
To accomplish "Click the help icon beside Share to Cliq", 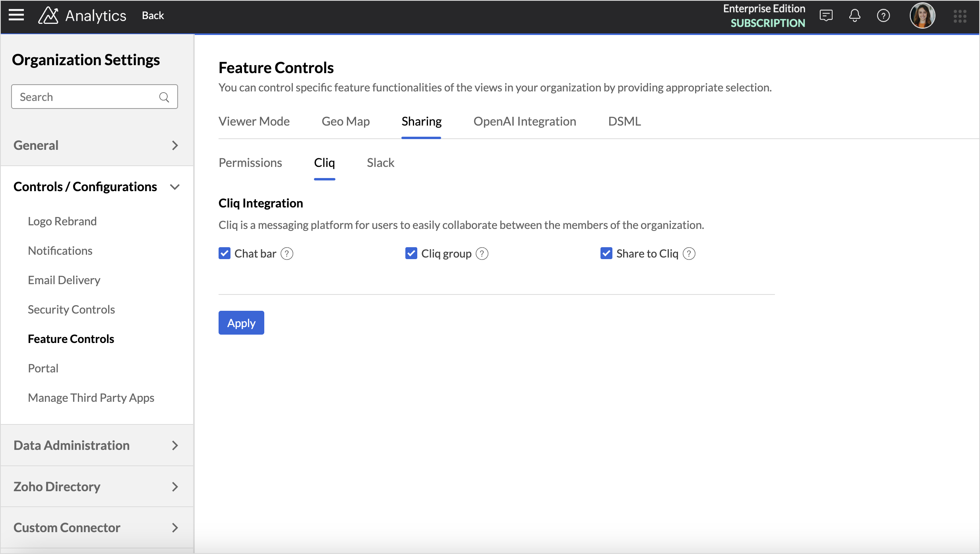I will tap(689, 254).
